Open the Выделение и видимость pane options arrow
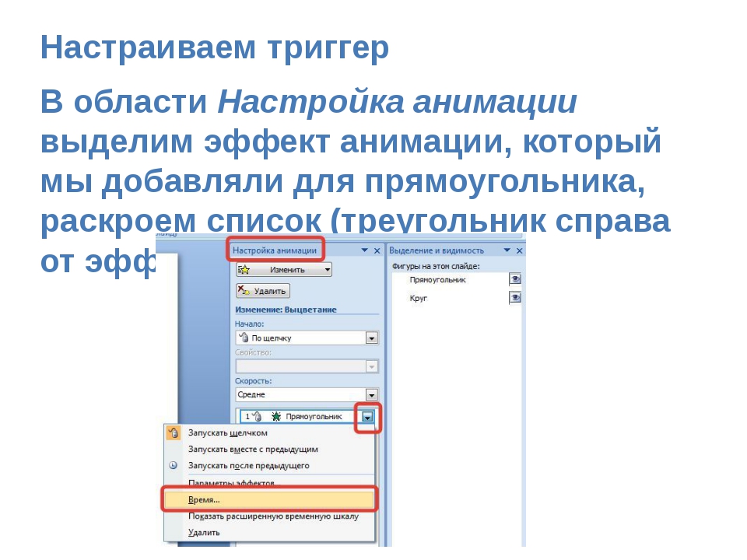The width and height of the screenshot is (747, 560). coord(507,250)
